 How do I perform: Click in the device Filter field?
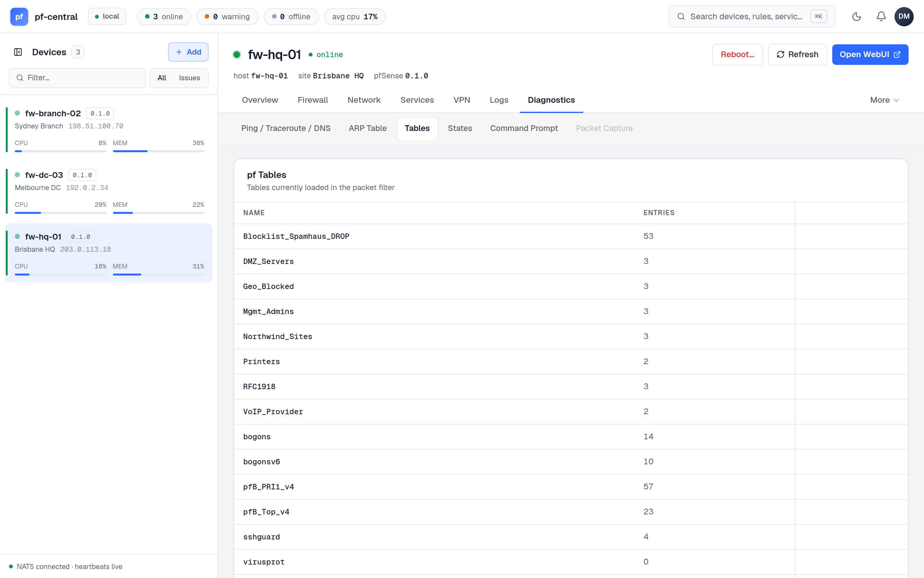pyautogui.click(x=77, y=78)
